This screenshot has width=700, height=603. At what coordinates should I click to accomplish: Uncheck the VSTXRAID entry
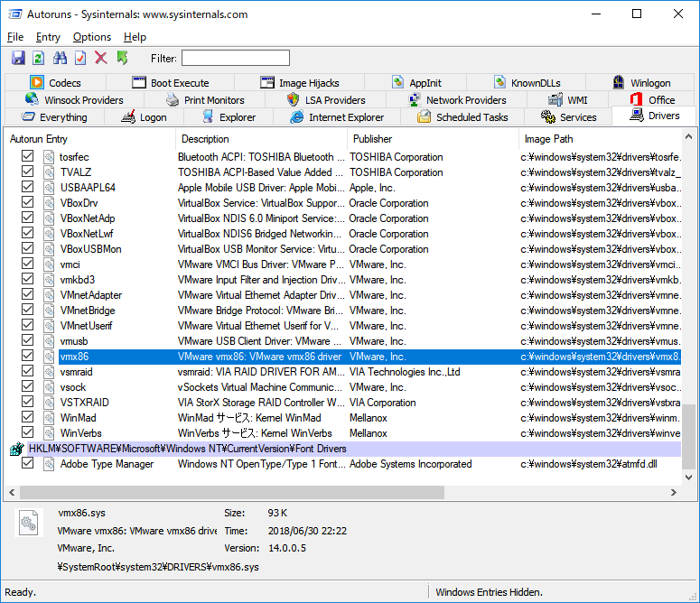point(27,402)
